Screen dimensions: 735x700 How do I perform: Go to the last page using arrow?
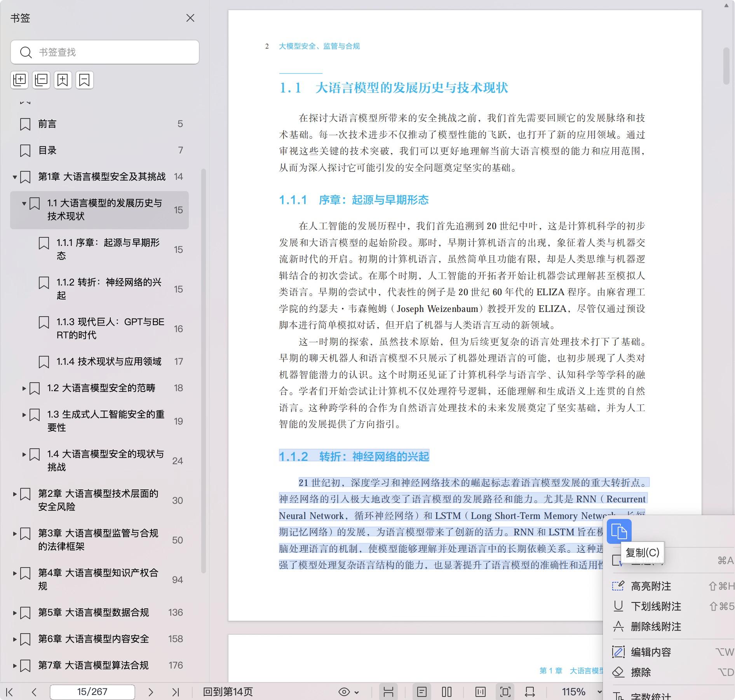pos(176,692)
